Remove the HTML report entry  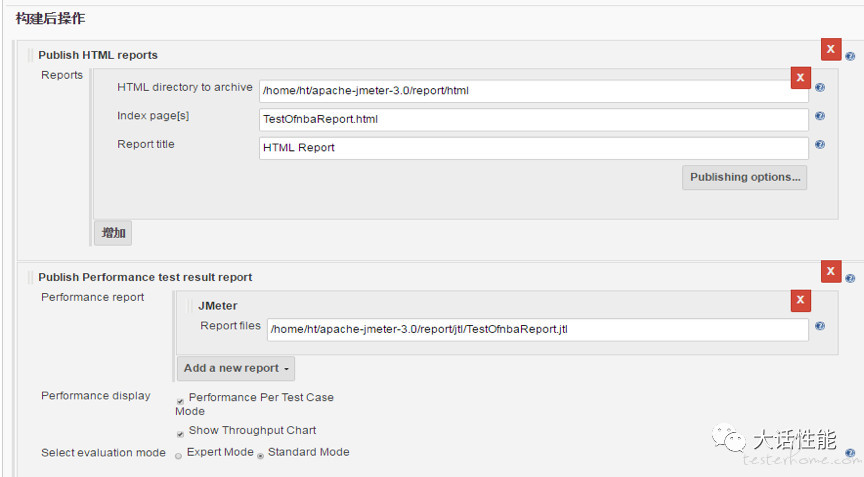[x=801, y=78]
